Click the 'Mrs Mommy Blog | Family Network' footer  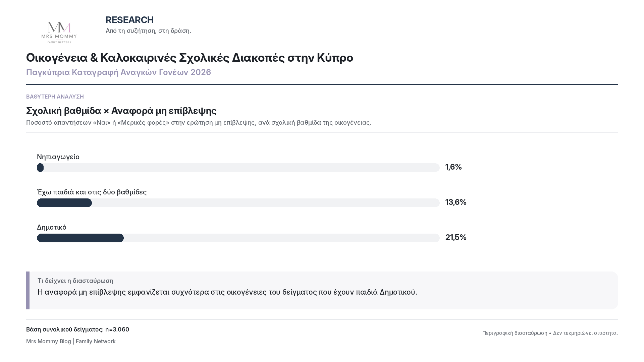[71, 341]
